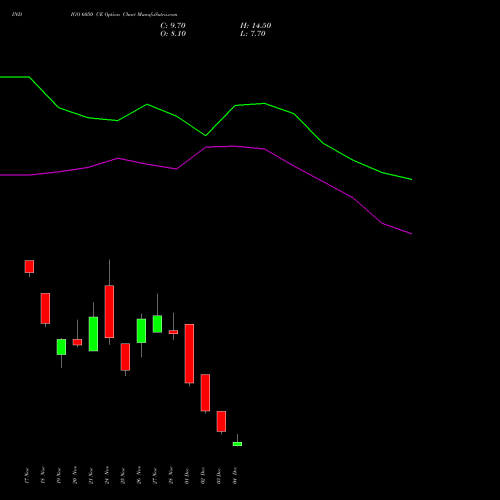Click the 21 Nov date label

pyautogui.click(x=91, y=475)
